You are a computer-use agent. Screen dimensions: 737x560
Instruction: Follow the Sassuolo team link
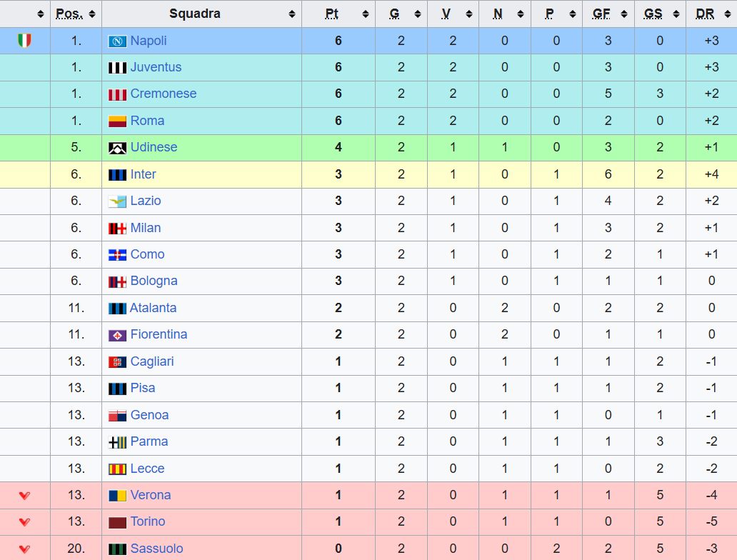(x=156, y=549)
